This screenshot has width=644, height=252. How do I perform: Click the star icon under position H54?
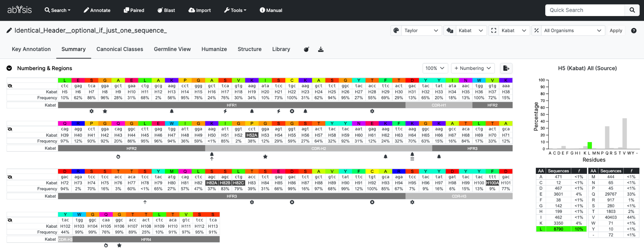(265, 157)
